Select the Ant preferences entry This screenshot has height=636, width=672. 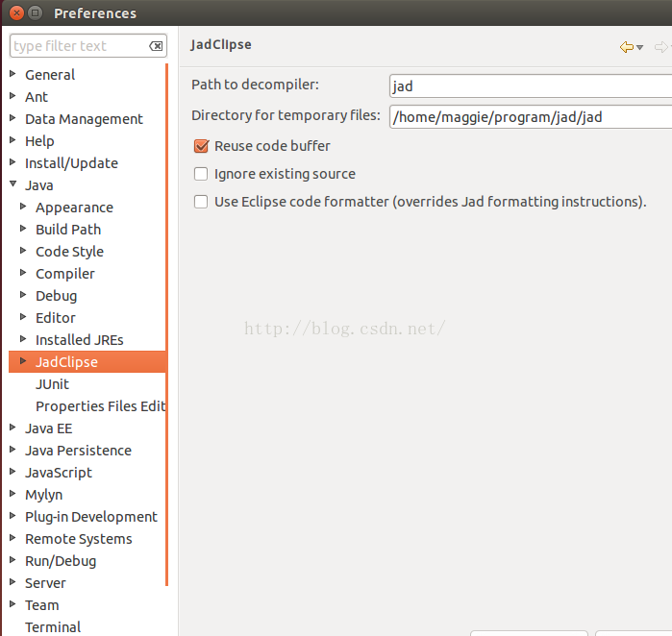click(x=37, y=97)
